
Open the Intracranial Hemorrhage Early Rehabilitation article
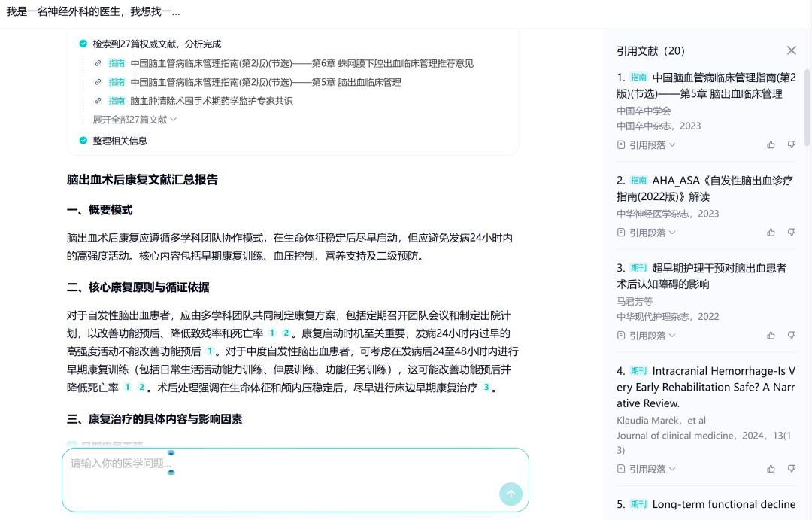click(705, 387)
